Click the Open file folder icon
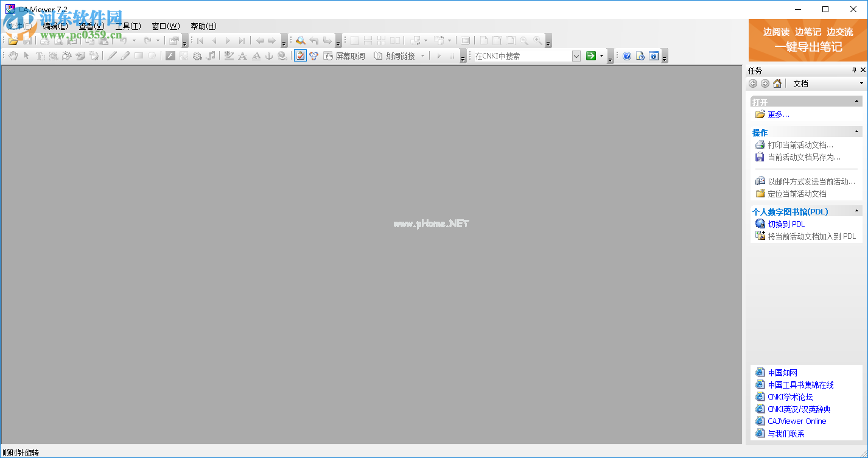Viewport: 868px width, 458px height. pos(13,41)
